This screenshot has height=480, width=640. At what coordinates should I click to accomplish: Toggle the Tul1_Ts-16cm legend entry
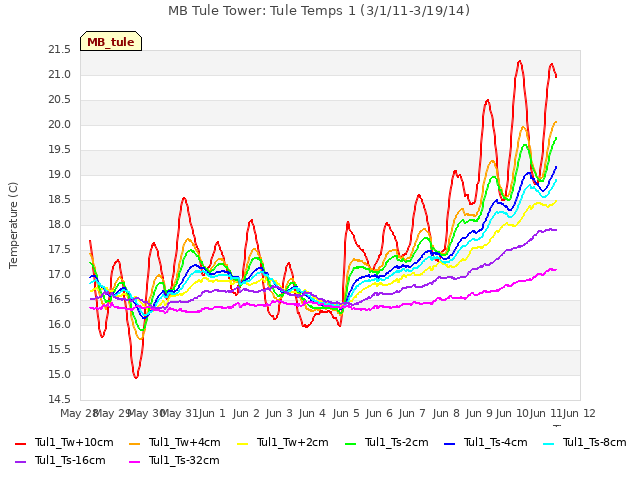coord(60,460)
